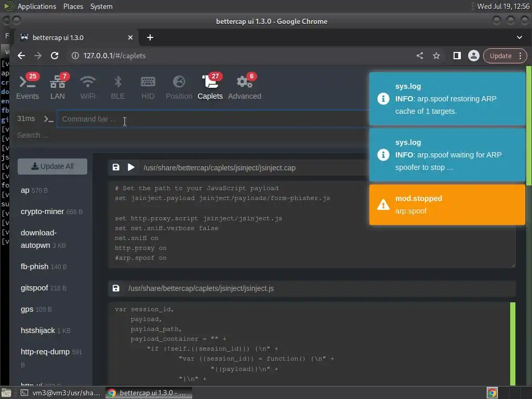Click the jsinject.js file path text
Image resolution: width=532 pixels, height=399 pixels.
[201, 288]
